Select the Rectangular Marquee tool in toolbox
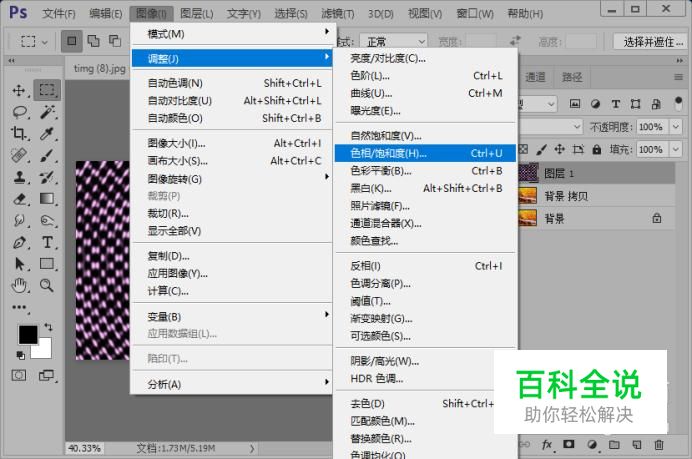 click(47, 90)
